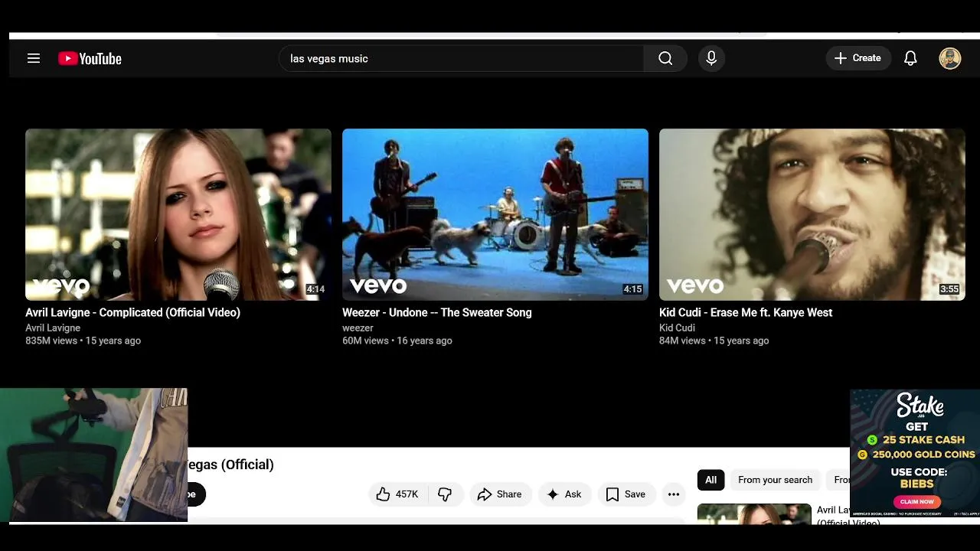Viewport: 980px width, 551px height.
Task: Click the 3:55 duration badge
Action: [949, 289]
